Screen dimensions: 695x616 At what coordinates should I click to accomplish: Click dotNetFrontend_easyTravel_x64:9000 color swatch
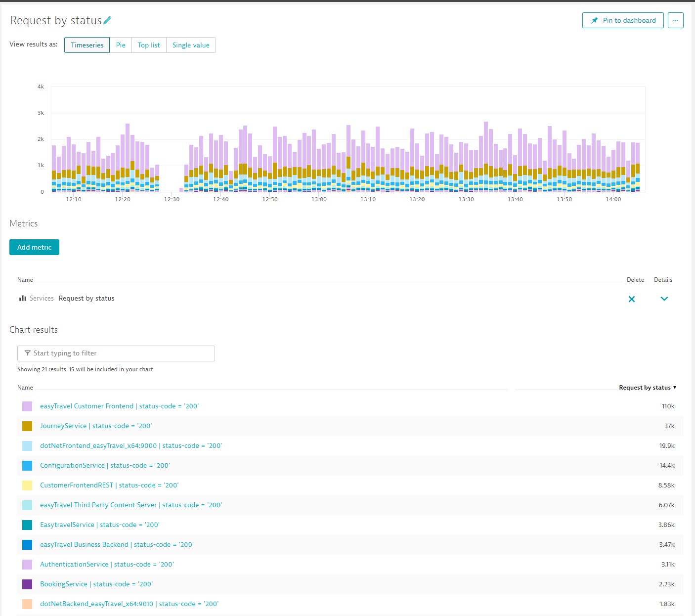coord(27,445)
